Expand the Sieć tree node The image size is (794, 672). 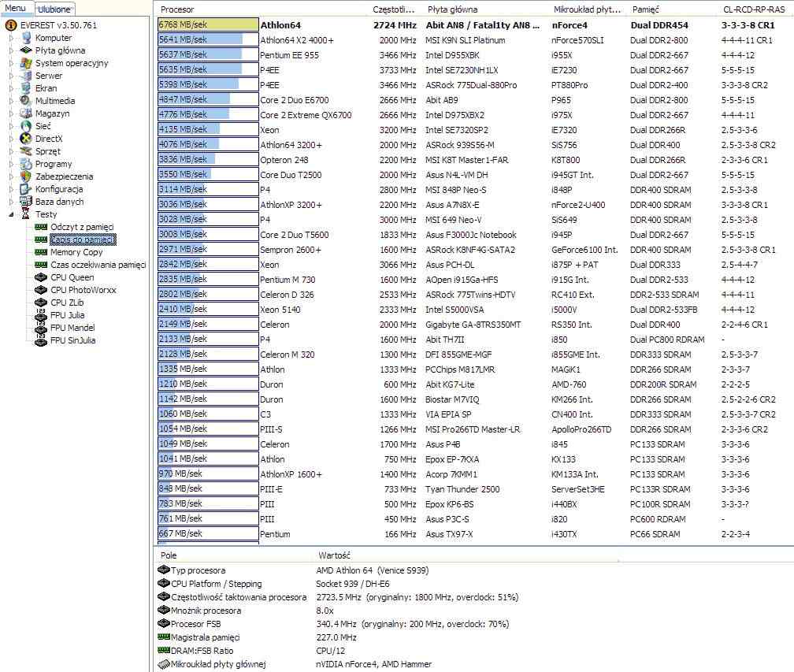click(12, 126)
